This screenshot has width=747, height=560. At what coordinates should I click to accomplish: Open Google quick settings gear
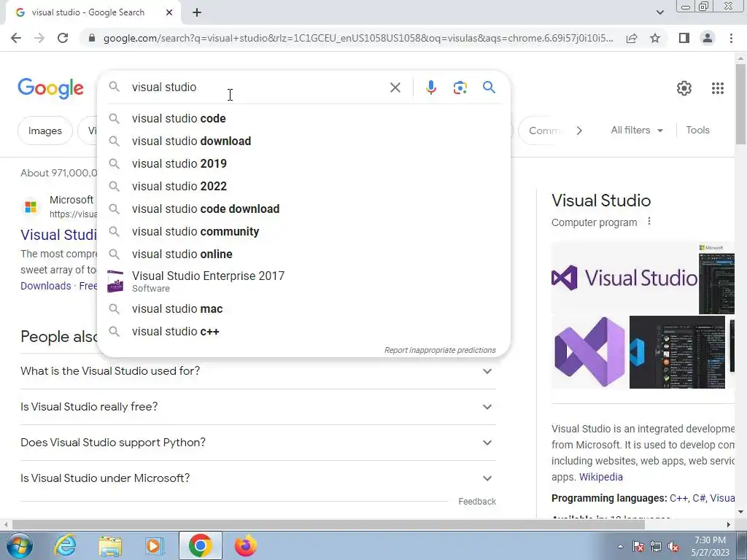click(684, 88)
